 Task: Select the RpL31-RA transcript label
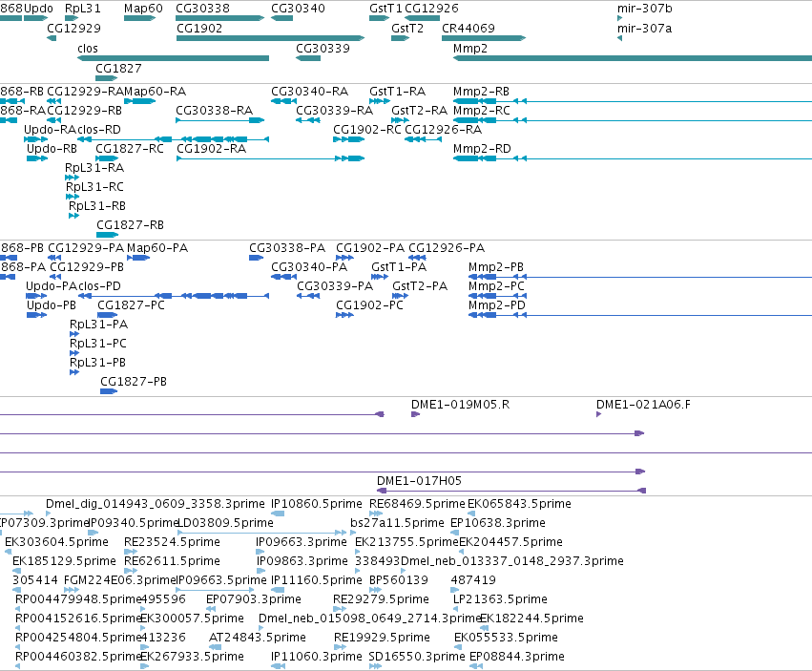point(94,168)
